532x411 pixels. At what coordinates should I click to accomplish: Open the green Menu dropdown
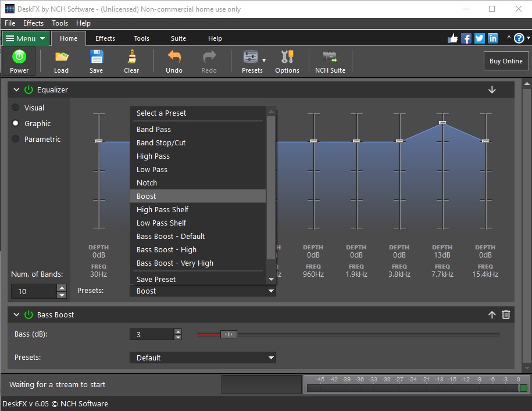click(25, 38)
